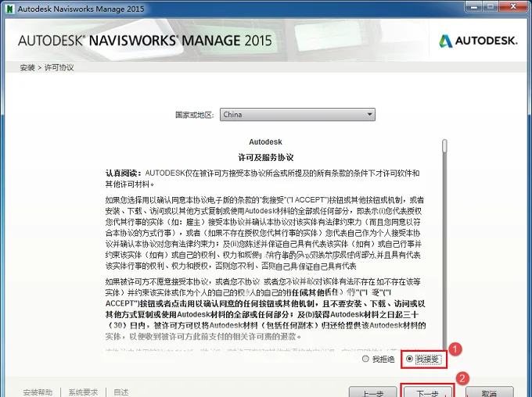Close the Navisworks installer window
Screen dimensions: 532x397
513,6
